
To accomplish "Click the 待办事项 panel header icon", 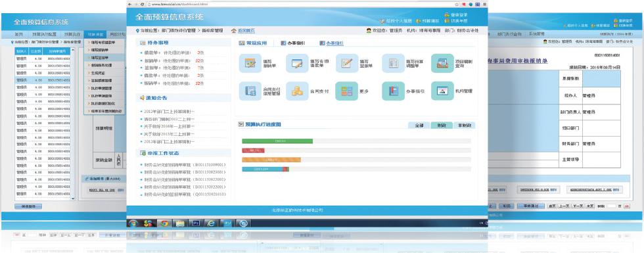I will click(x=143, y=43).
